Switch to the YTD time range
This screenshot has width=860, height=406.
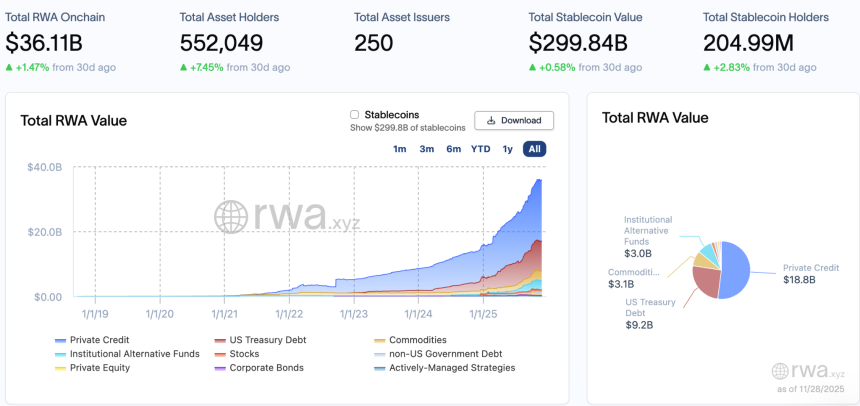(481, 149)
